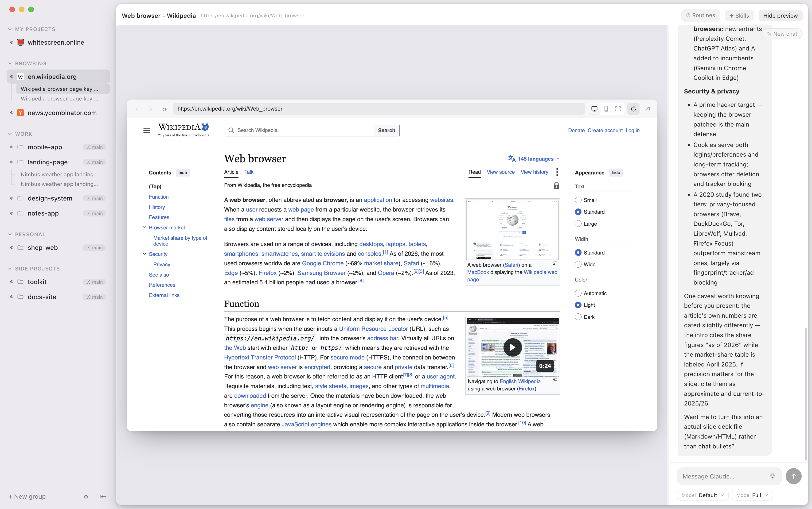
Task: Collapse Browser market contents section
Action: 144,228
